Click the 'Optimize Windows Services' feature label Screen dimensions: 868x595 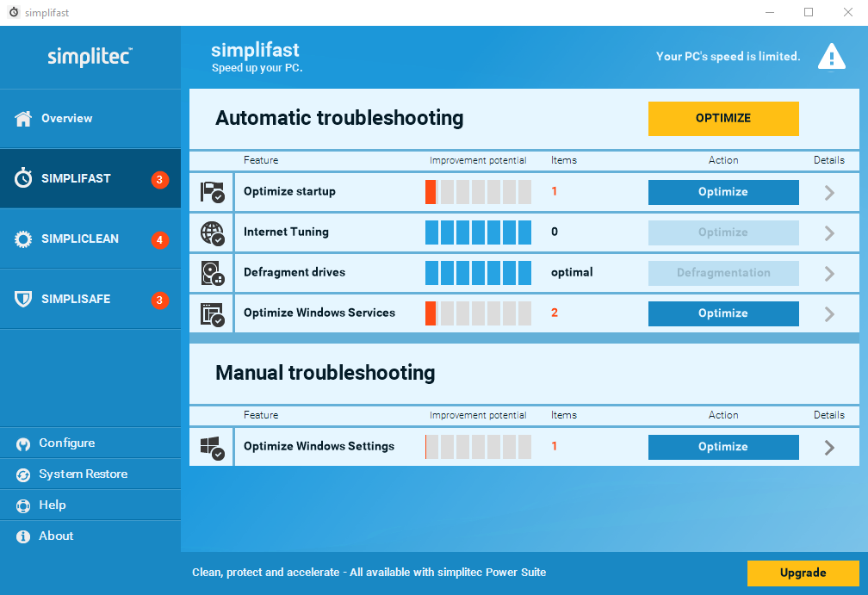point(319,313)
